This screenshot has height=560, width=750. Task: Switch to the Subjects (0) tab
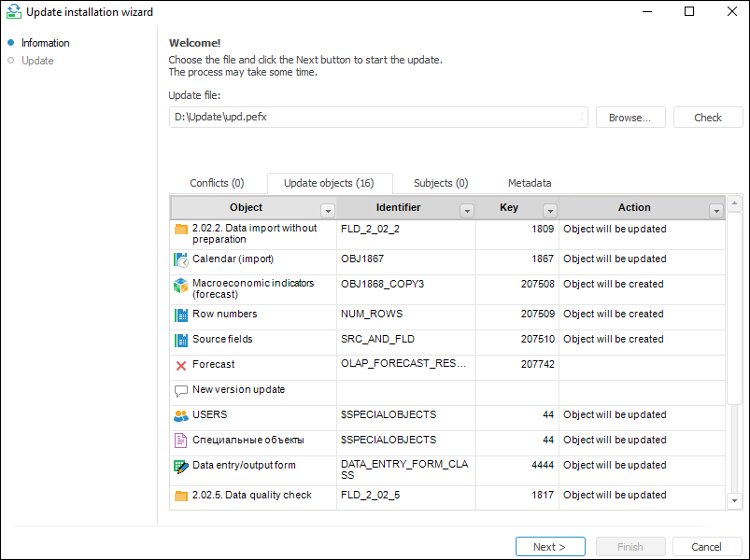[x=441, y=184]
